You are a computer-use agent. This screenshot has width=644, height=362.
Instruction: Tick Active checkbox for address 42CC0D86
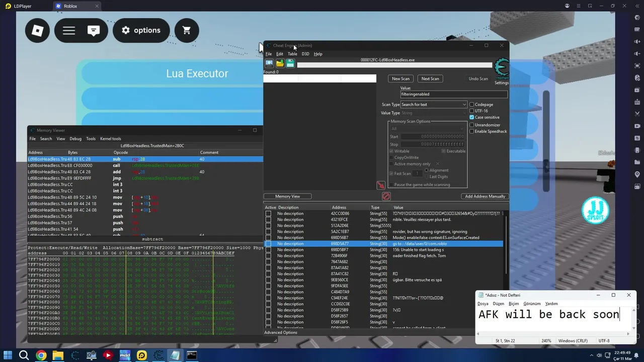click(x=268, y=214)
